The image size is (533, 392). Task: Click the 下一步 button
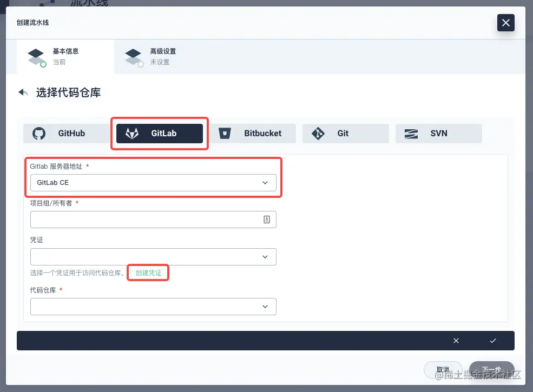pyautogui.click(x=491, y=370)
